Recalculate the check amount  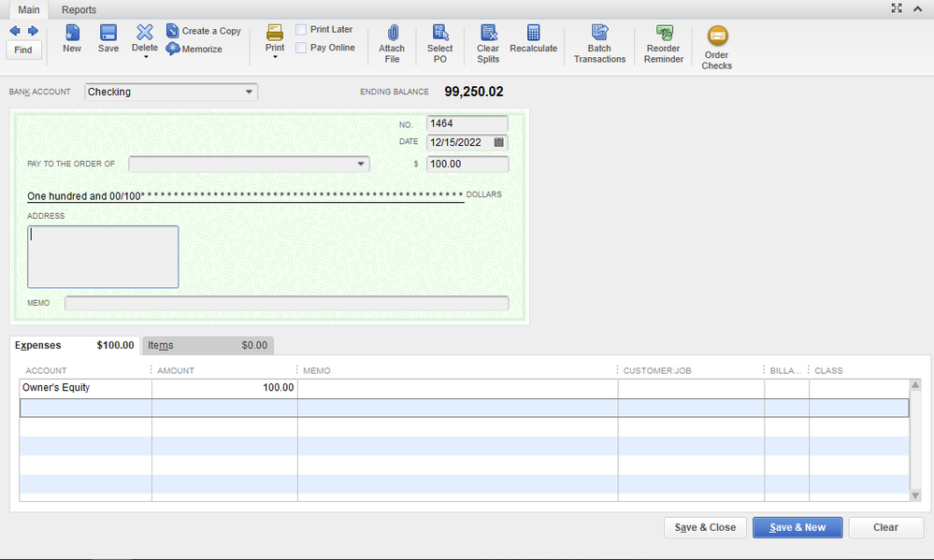click(x=534, y=38)
